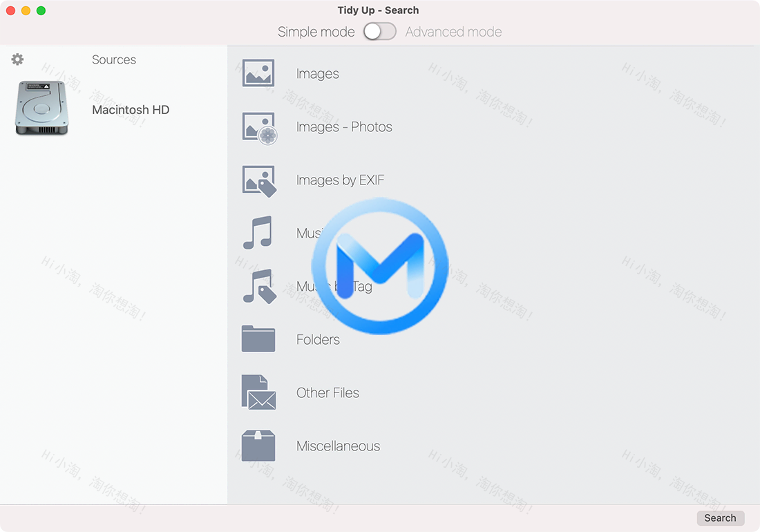The width and height of the screenshot is (760, 532).
Task: Minimize the Tidy Up window
Action: (26, 10)
